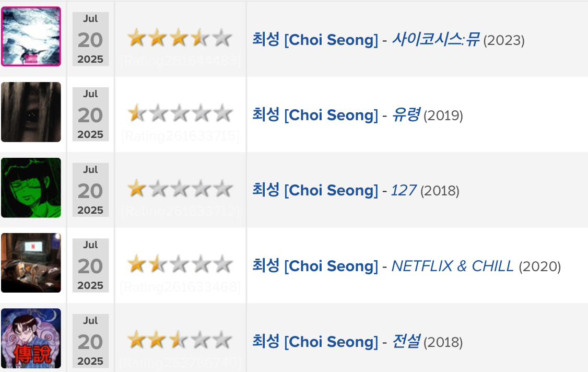Open the NETFLIX & CHILL album link
Viewport: 588px width, 372px height.
453,266
